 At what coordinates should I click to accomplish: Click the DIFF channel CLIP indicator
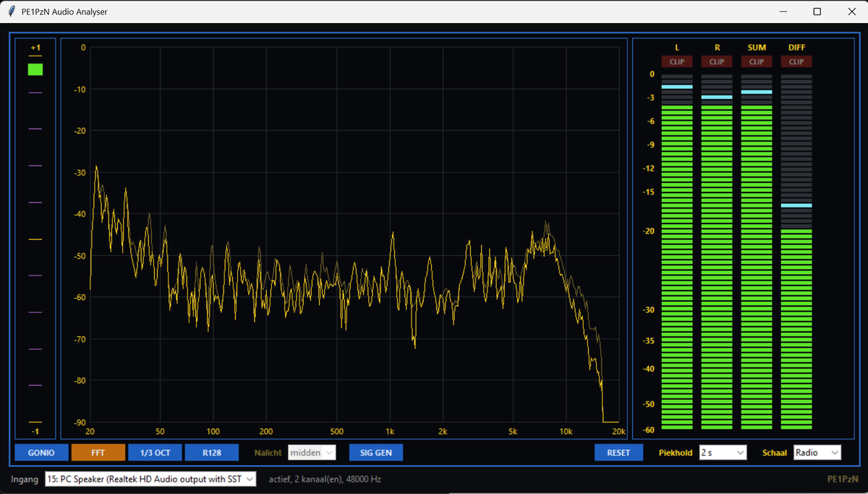coord(796,61)
